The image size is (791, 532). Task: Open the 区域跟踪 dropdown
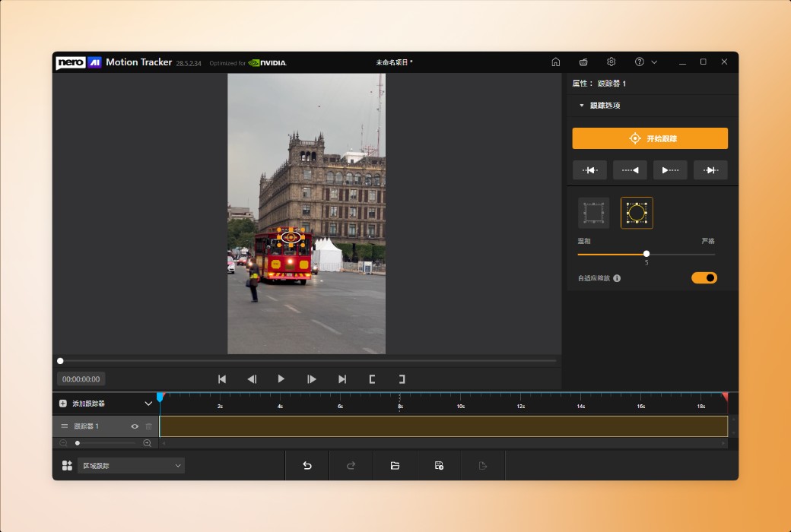[131, 465]
